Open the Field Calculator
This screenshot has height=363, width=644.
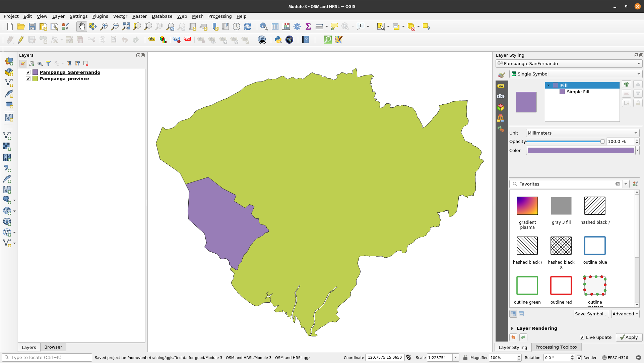click(286, 27)
